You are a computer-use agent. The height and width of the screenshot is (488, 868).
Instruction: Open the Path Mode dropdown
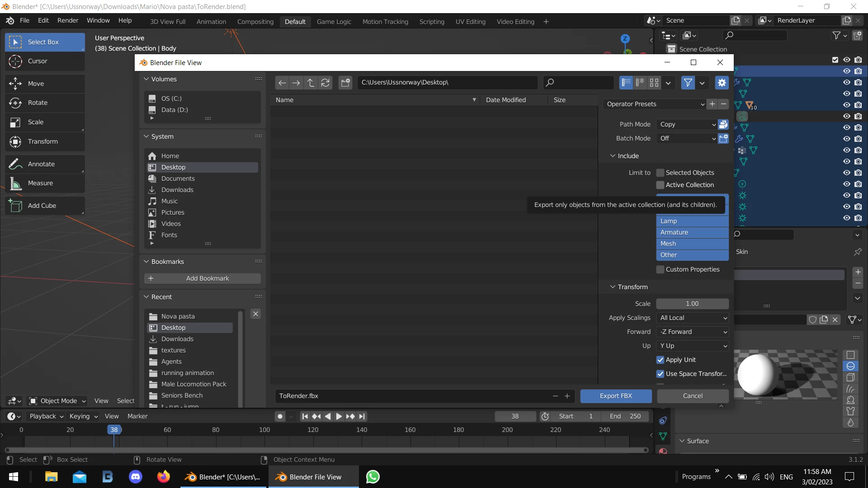(686, 124)
